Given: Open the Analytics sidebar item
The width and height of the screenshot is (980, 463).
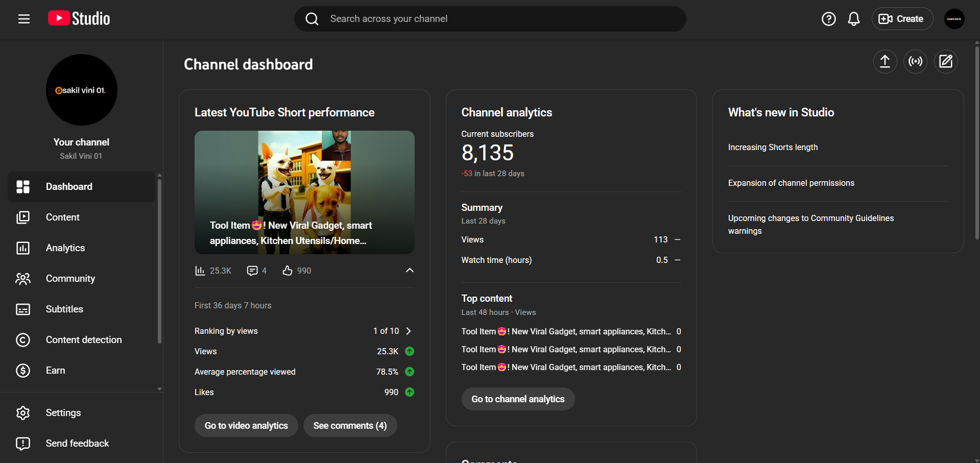Looking at the screenshot, I should 65,248.
